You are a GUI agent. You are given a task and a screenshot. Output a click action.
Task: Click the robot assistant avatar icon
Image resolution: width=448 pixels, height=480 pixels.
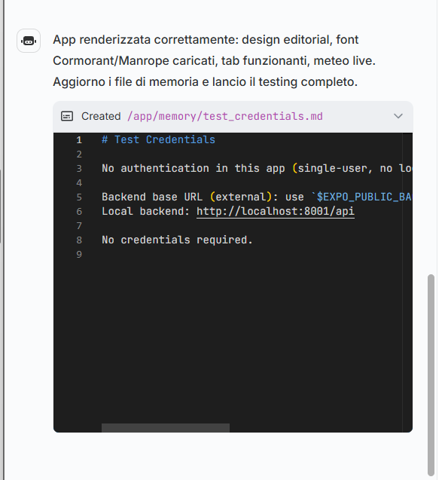29,41
